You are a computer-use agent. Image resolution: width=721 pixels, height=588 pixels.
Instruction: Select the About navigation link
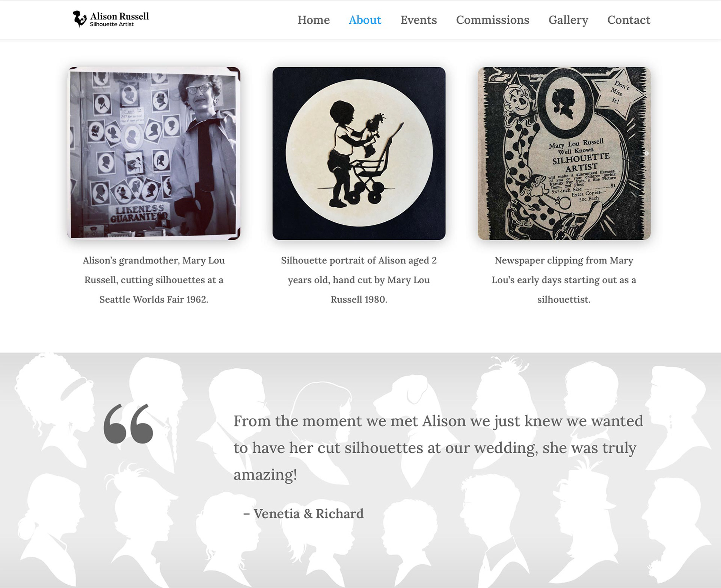[365, 20]
